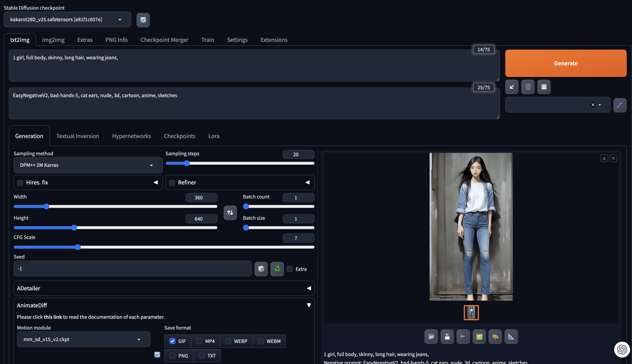
Task: Click the green recycle seed icon
Action: 277,269
